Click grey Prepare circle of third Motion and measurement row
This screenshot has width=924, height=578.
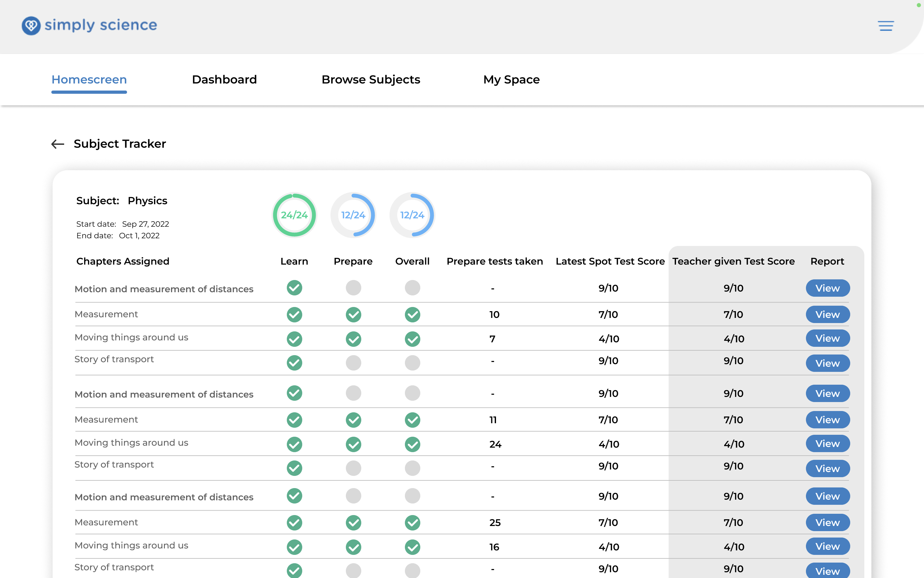point(353,496)
